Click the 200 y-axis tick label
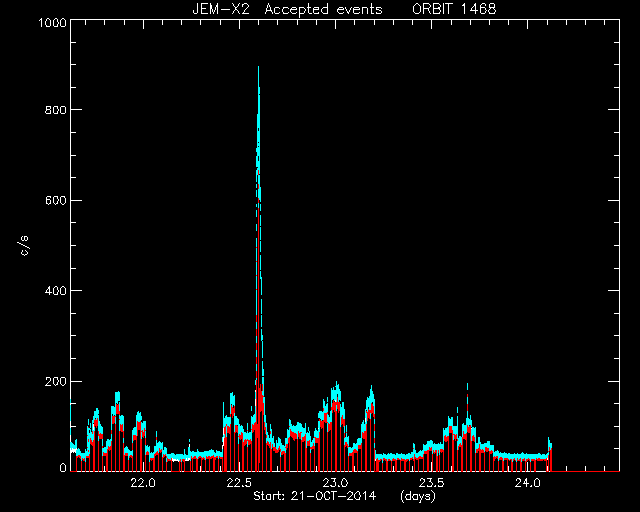 coord(55,381)
